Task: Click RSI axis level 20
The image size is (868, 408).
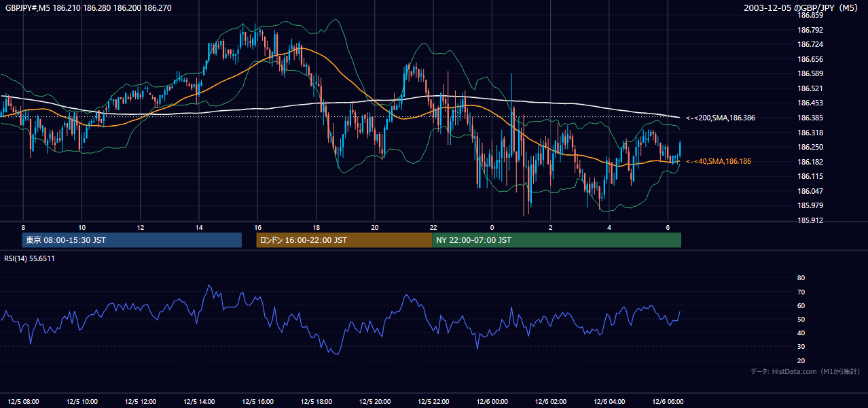Action: pos(801,361)
